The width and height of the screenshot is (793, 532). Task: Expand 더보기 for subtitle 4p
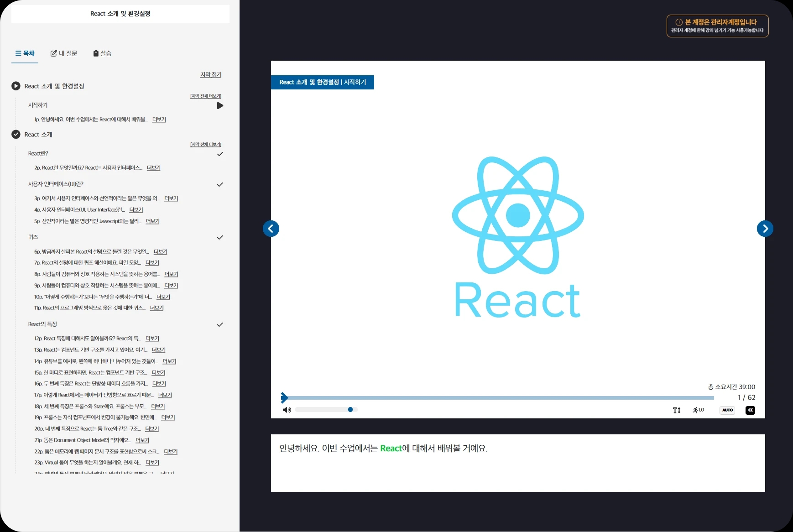click(x=136, y=210)
